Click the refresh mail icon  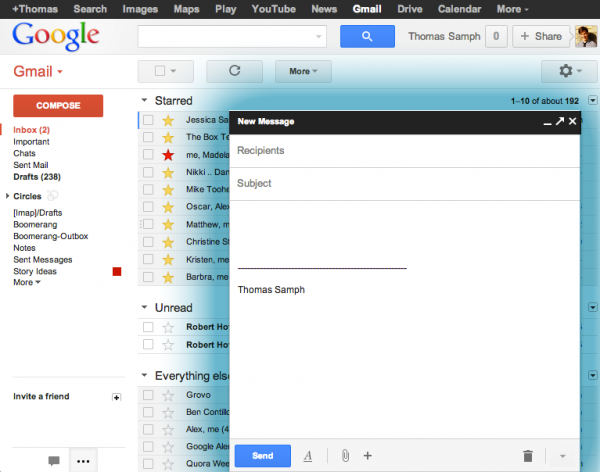(235, 72)
